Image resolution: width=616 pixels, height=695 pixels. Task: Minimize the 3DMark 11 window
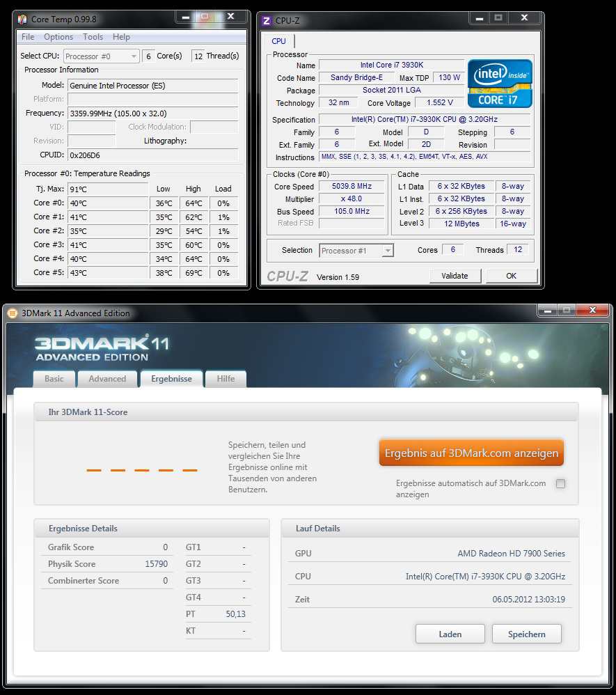(x=547, y=311)
